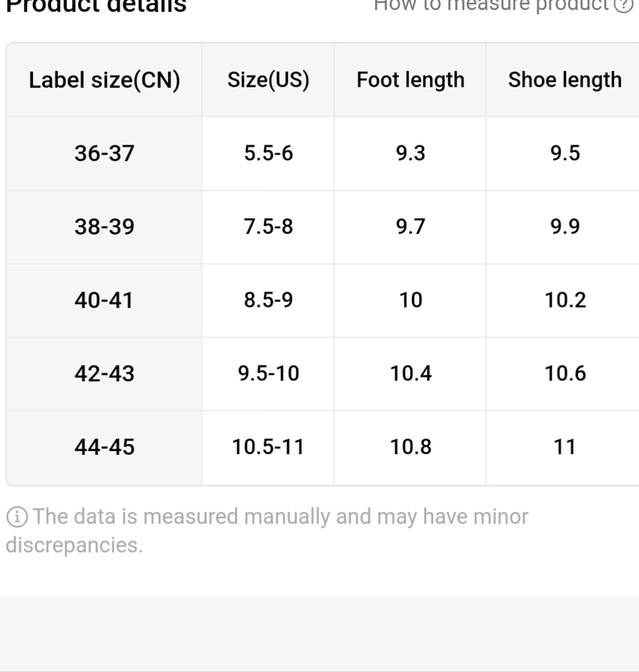
Task: Select the 5.5-6 US size cell
Action: pos(268,153)
